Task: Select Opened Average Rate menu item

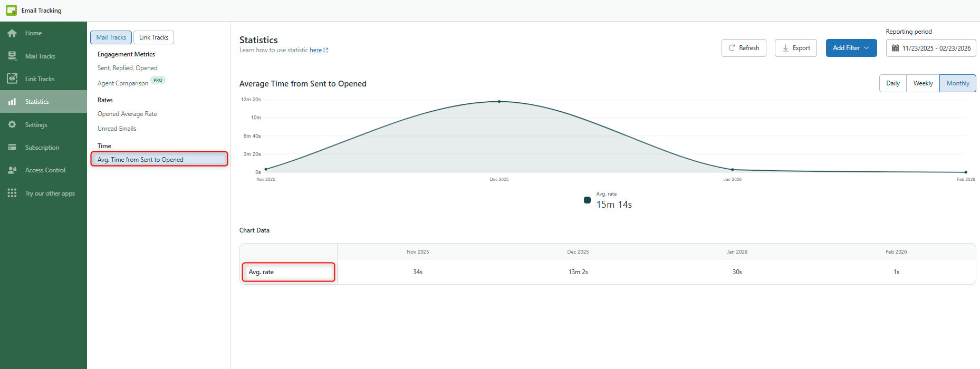Action: [x=127, y=114]
